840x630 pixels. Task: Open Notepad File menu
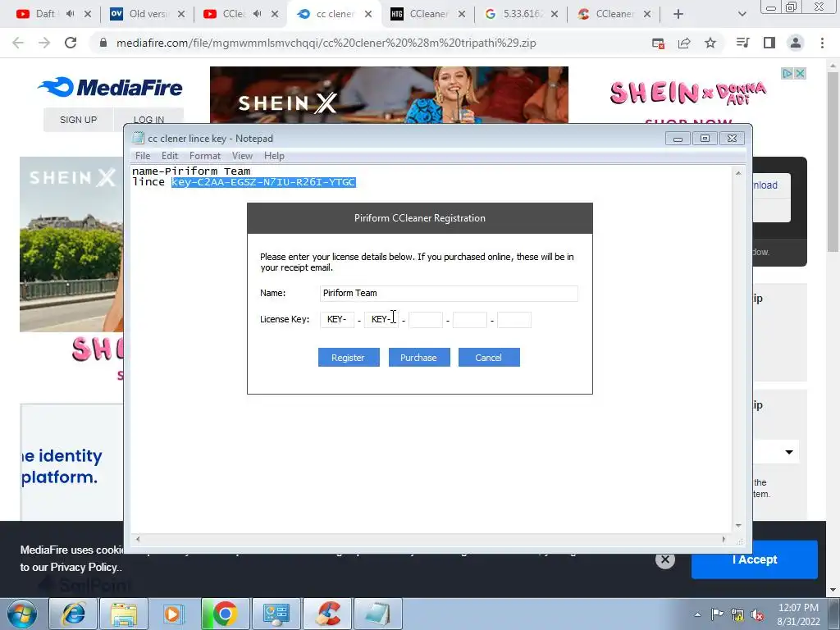pyautogui.click(x=143, y=156)
